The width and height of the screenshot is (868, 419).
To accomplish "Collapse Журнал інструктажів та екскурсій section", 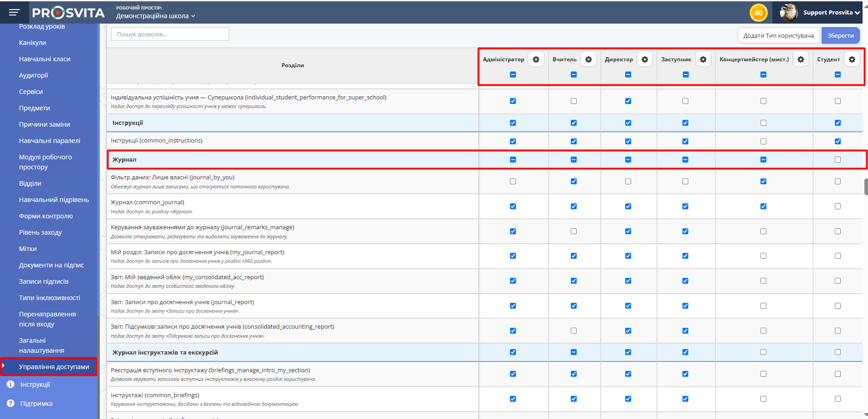I will click(292, 352).
